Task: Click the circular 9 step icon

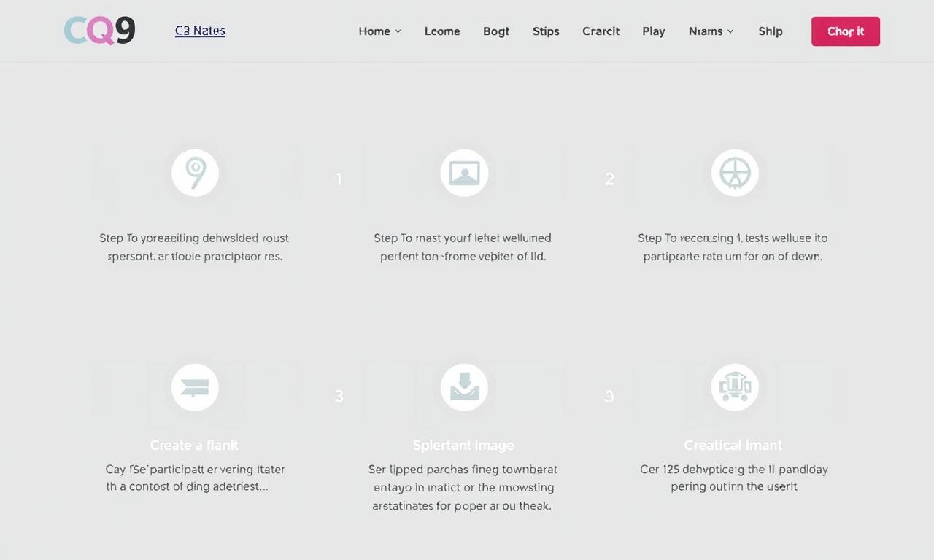Action: click(195, 173)
